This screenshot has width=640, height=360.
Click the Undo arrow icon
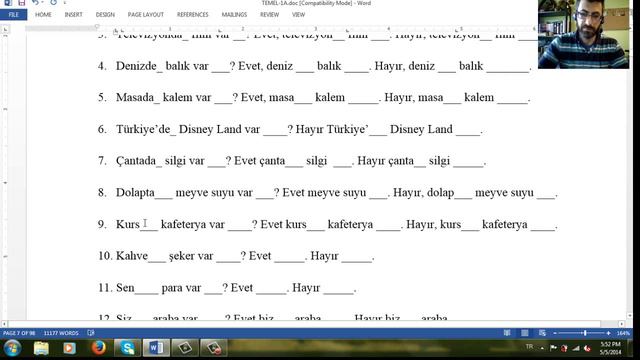36,3
